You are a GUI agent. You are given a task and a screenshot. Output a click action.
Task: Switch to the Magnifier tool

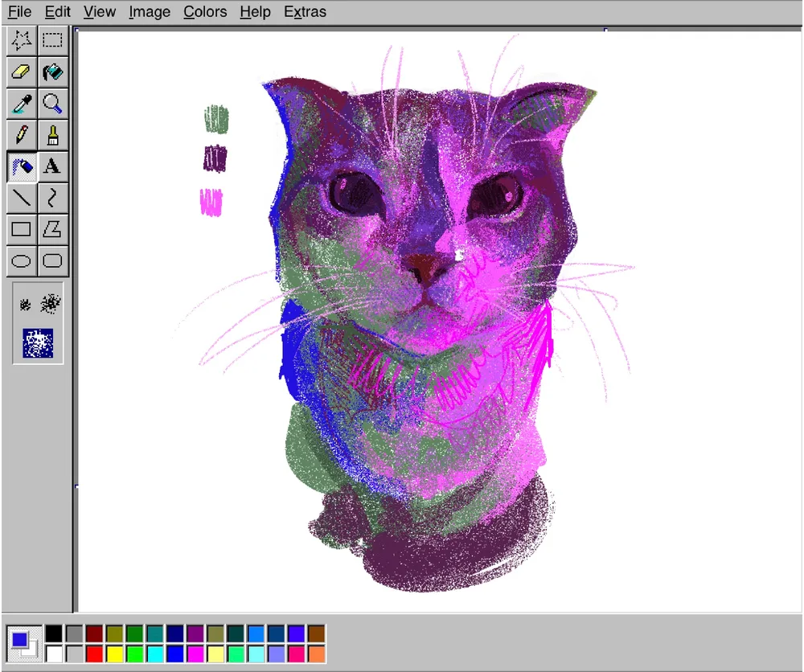(x=52, y=104)
